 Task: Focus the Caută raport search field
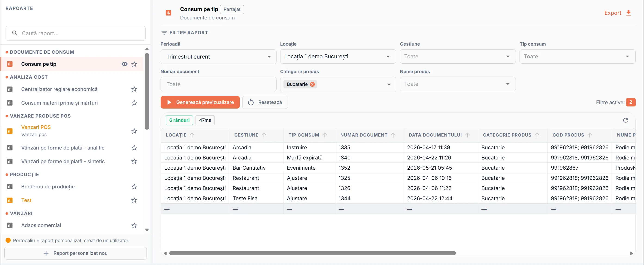(75, 33)
